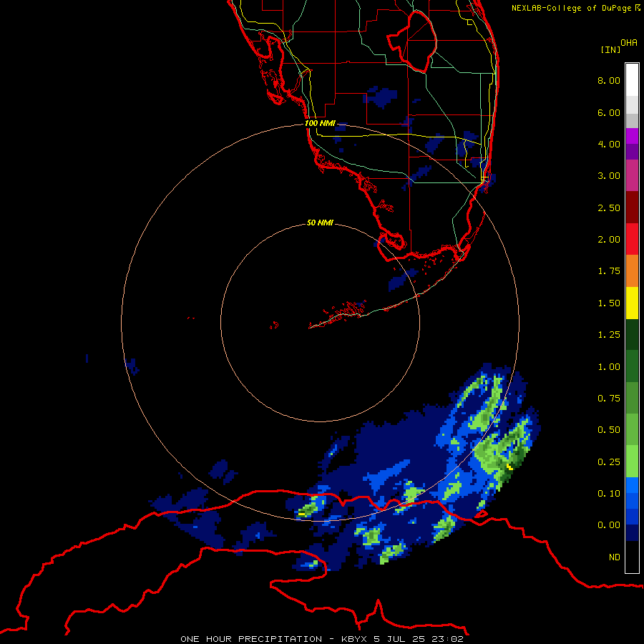Viewport: 644px width, 644px height.
Task: Click the 0.25 legend value
Action: pos(609,462)
